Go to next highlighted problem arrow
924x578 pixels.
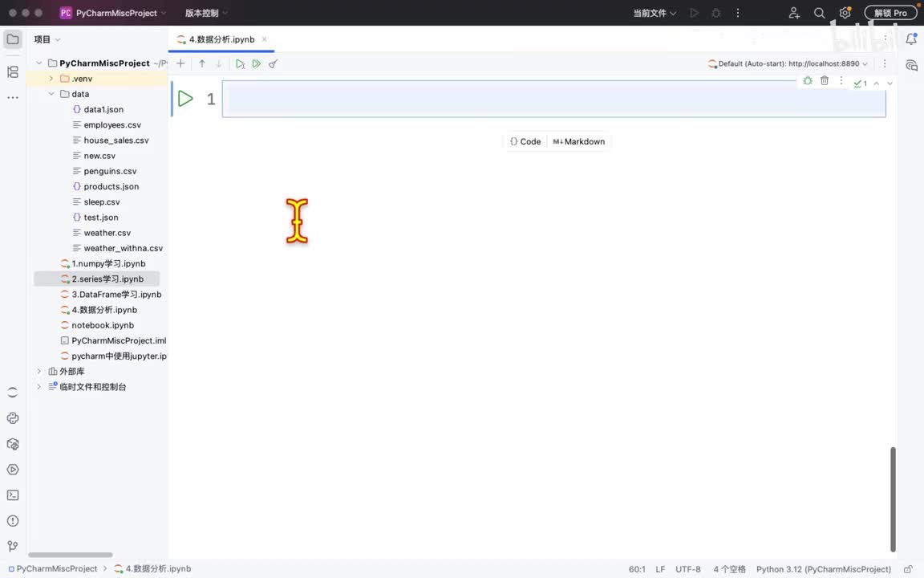(x=890, y=83)
